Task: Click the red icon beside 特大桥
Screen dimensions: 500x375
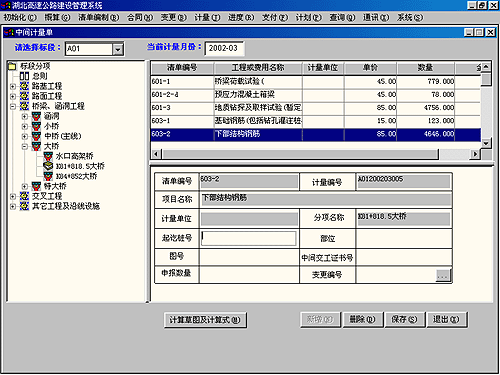Action: [36, 186]
